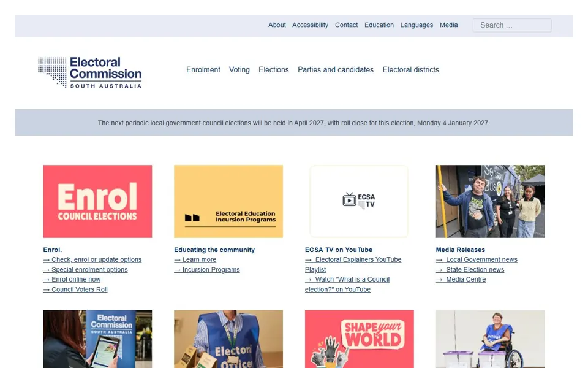Click Learn more under Educating the community
This screenshot has height=368, width=588.
(x=195, y=259)
